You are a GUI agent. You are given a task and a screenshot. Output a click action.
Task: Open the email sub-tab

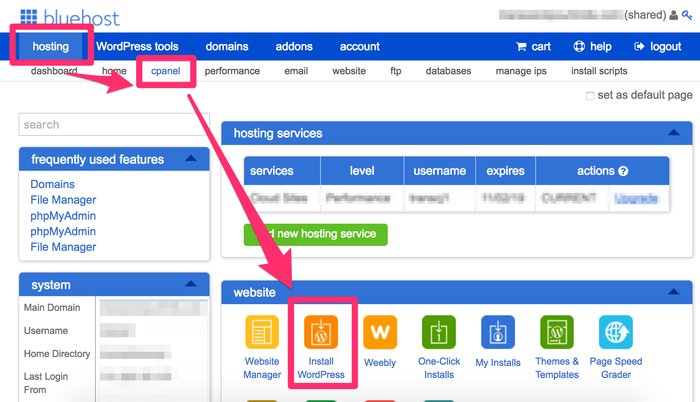[x=296, y=71]
